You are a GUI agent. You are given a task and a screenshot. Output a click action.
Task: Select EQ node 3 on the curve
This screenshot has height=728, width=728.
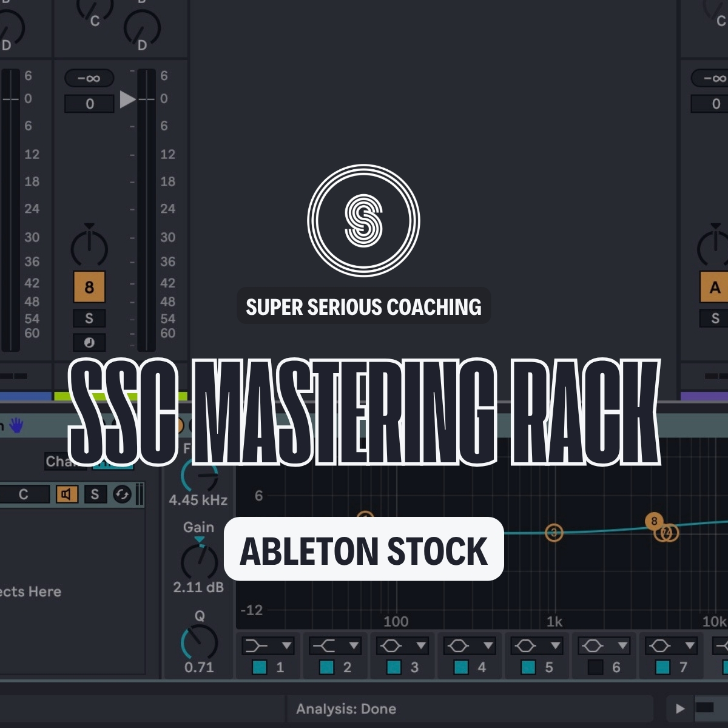click(x=554, y=533)
